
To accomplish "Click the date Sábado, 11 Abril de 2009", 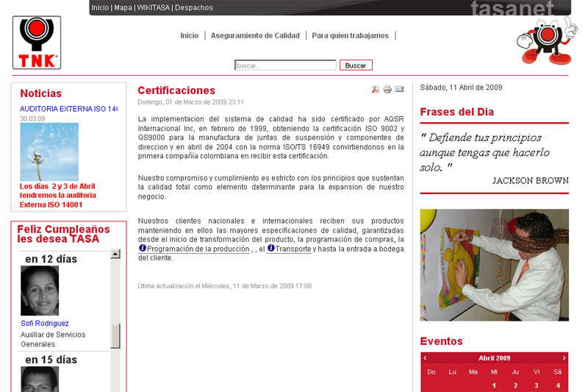I will pyautogui.click(x=461, y=88).
